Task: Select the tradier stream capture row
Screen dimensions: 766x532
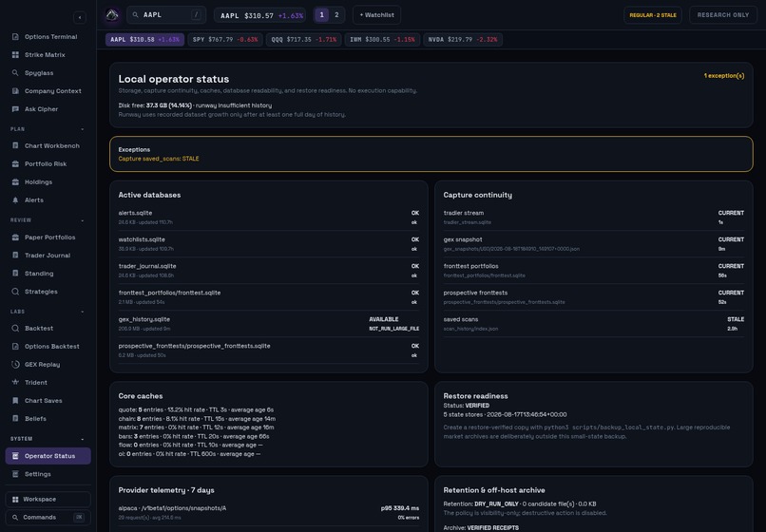Action: pos(594,218)
